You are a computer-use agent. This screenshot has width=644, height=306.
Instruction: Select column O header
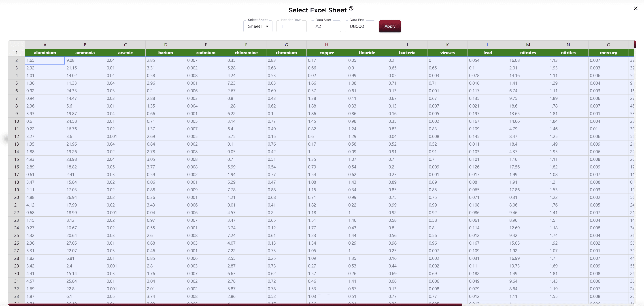tap(608, 45)
